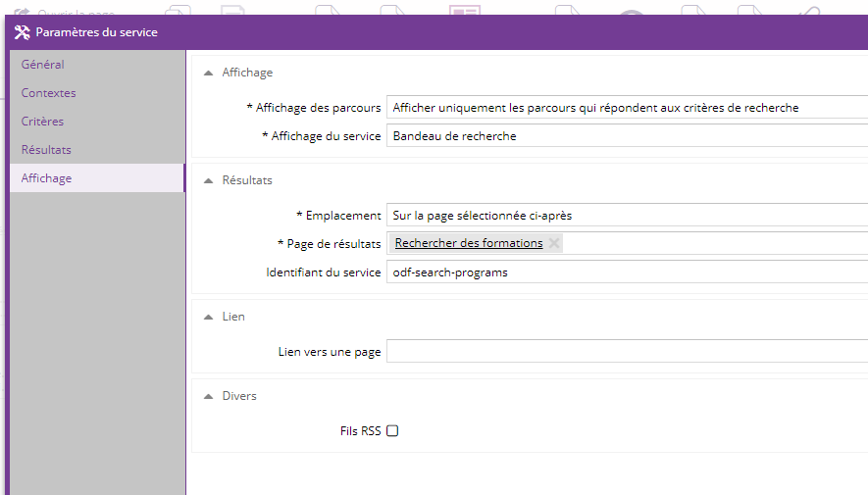Select the Affichage sidebar tab
Screen dimensions: 868x495
[x=46, y=178]
